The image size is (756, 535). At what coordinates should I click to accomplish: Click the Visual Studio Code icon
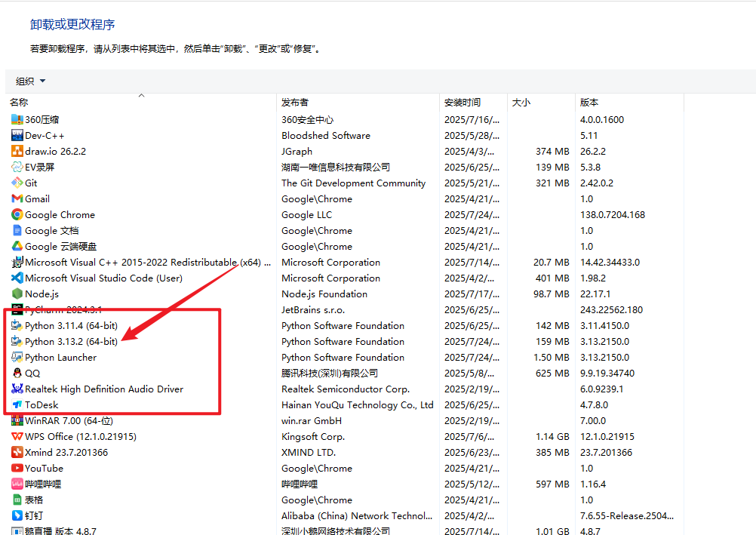[x=17, y=278]
